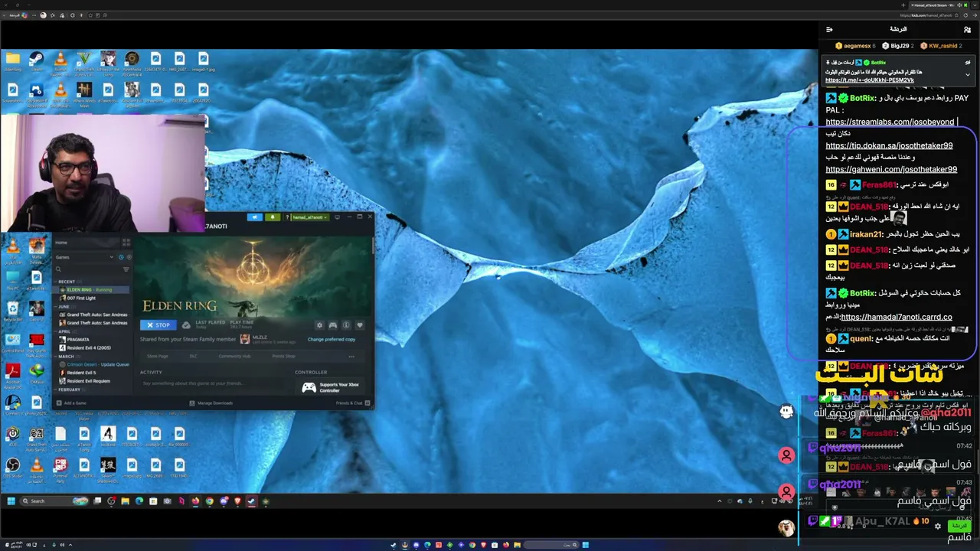Open Steam library advanced filter icon

pos(126,269)
